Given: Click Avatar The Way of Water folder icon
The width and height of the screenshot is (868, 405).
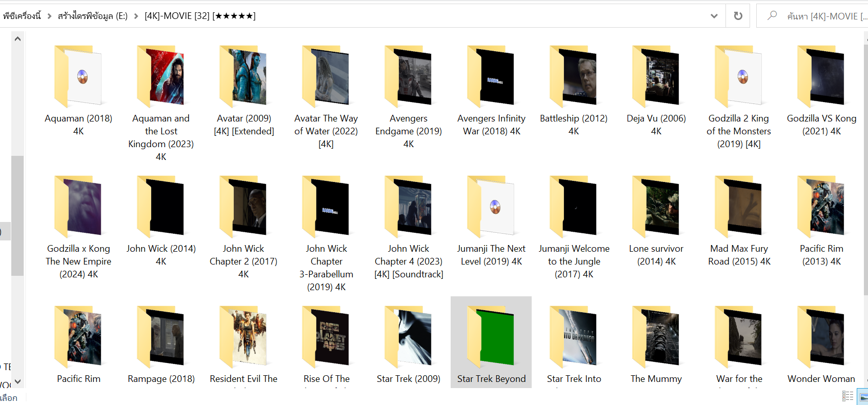Looking at the screenshot, I should click(x=326, y=76).
